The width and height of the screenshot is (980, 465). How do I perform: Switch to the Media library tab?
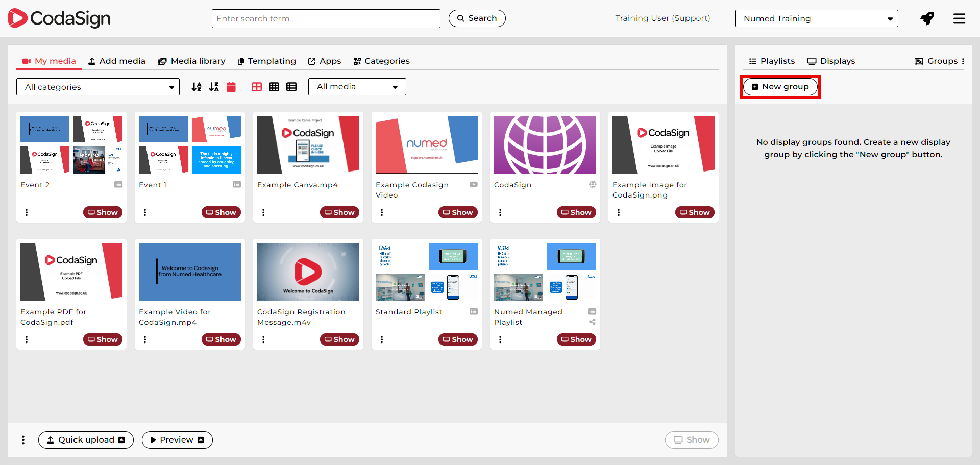(x=191, y=61)
